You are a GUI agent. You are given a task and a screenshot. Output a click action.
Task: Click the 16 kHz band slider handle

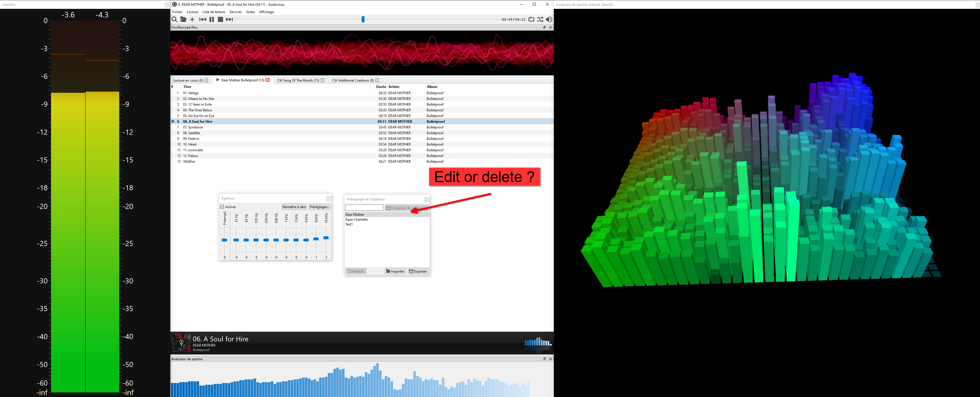(326, 237)
